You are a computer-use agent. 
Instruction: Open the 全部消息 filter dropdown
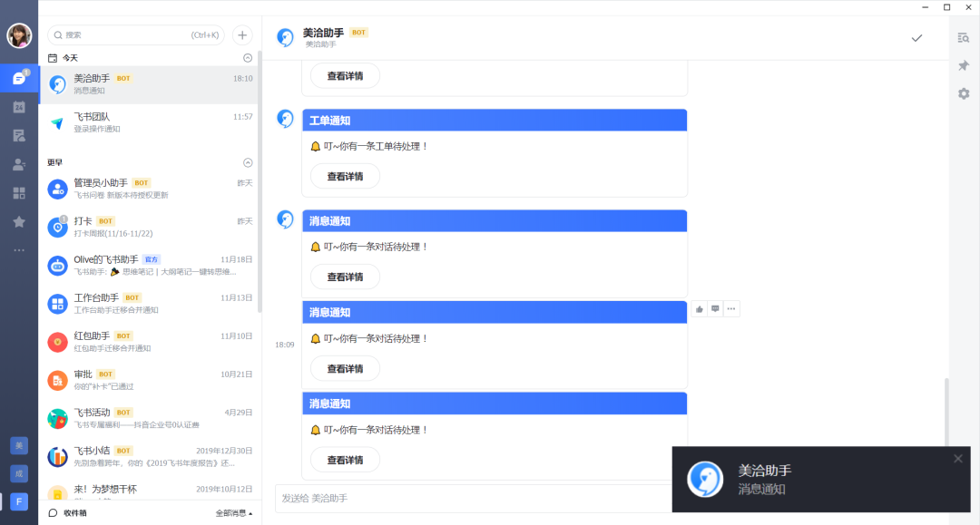click(234, 513)
